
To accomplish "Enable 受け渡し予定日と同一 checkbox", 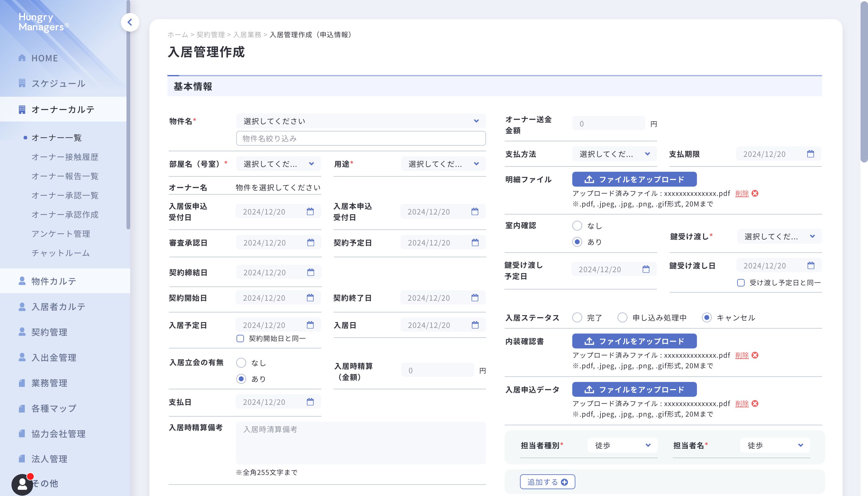I will (x=741, y=283).
